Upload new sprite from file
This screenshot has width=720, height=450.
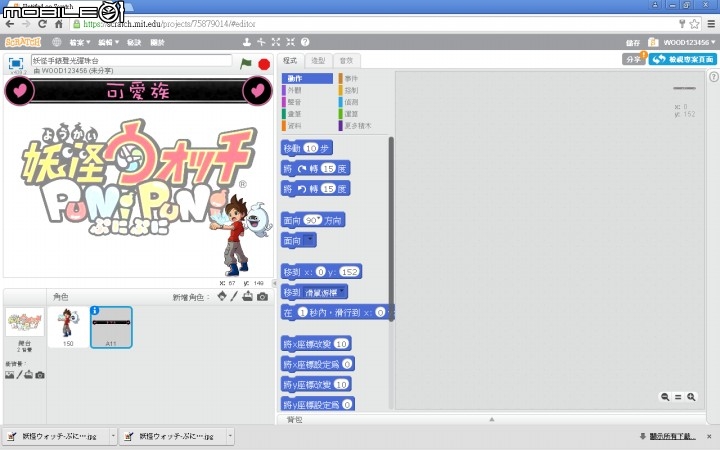point(248,296)
